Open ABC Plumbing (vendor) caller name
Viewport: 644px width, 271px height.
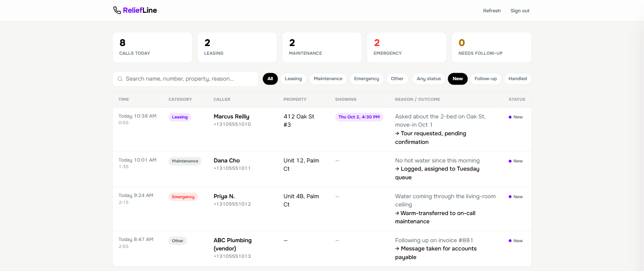point(233,244)
